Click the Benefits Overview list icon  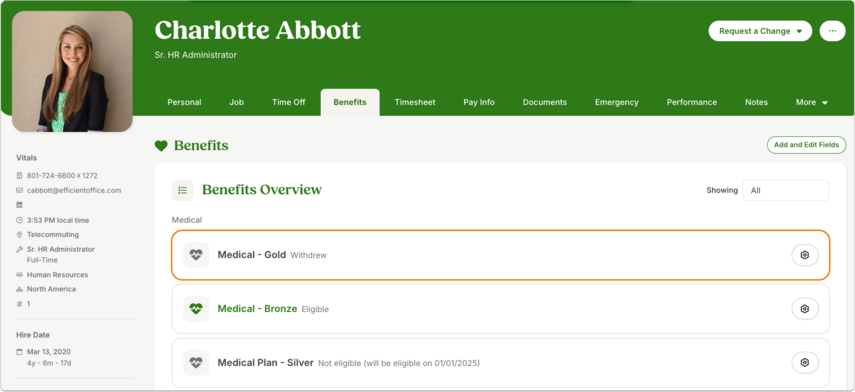pyautogui.click(x=183, y=190)
